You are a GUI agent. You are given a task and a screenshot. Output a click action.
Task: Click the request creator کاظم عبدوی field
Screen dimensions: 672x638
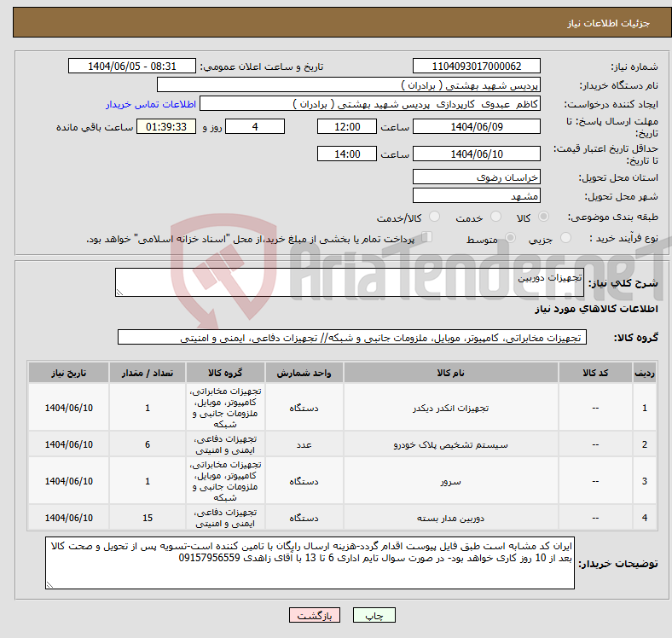370,104
